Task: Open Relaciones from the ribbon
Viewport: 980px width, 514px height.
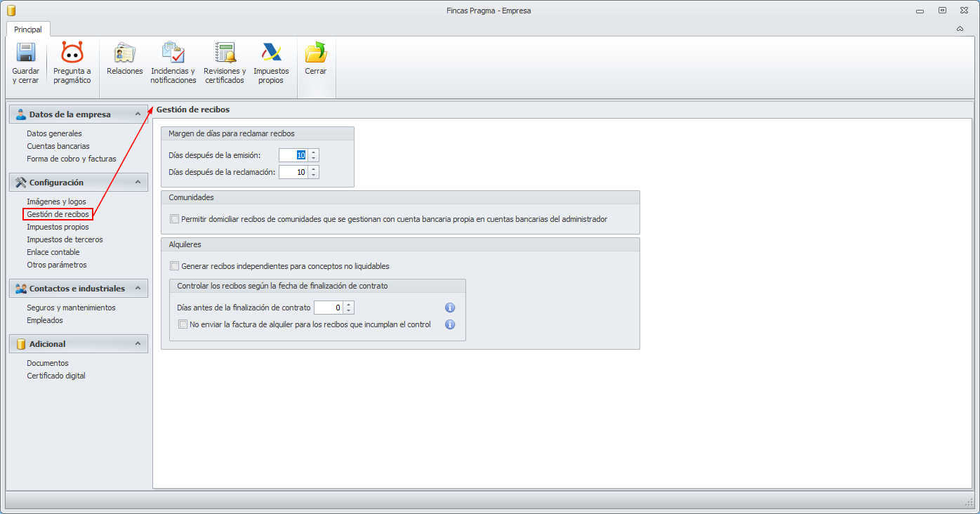Action: pyautogui.click(x=125, y=59)
